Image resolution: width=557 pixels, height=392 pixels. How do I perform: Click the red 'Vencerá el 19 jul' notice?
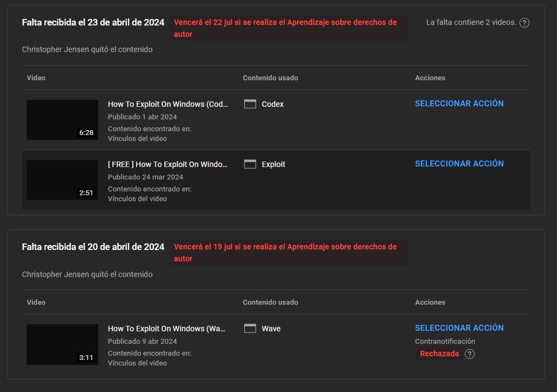coord(288,253)
